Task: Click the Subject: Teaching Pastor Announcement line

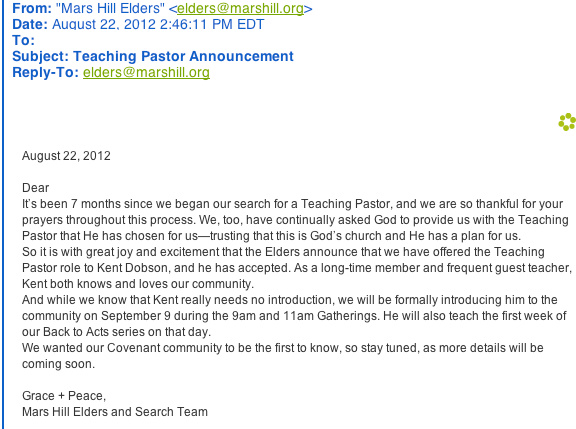Action: [153, 56]
